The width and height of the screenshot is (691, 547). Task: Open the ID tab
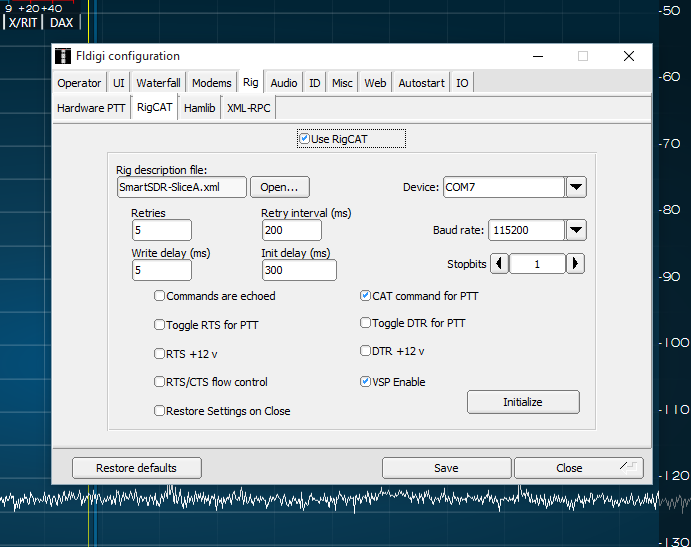[315, 83]
